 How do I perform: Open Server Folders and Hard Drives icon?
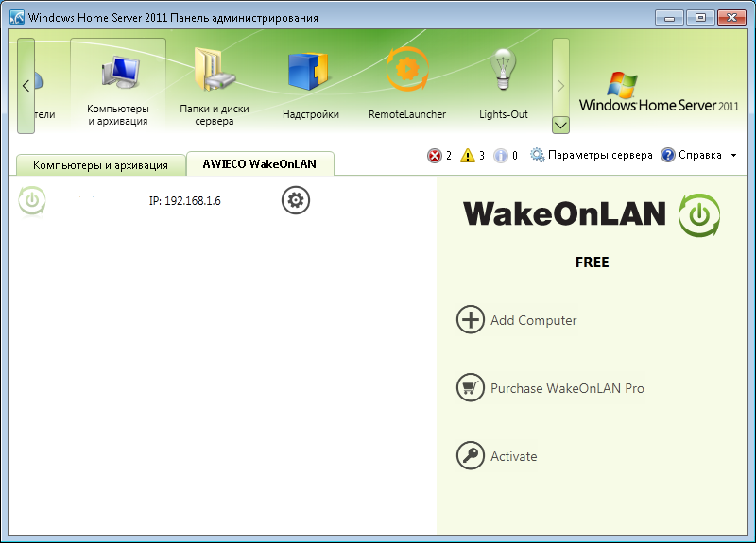(x=215, y=70)
